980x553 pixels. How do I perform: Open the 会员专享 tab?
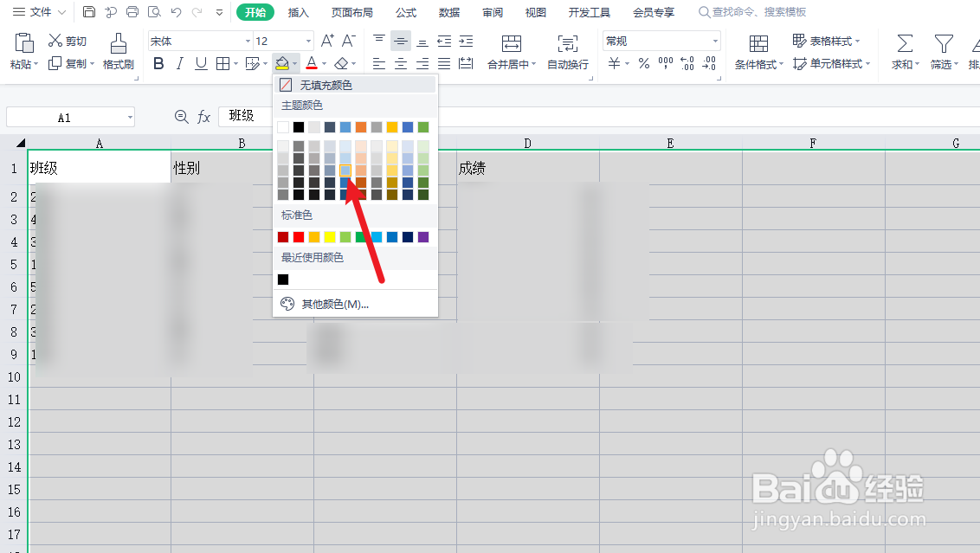[x=654, y=12]
